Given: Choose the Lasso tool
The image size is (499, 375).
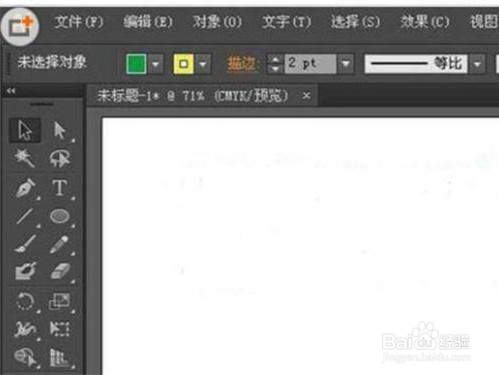Looking at the screenshot, I should point(60,158).
